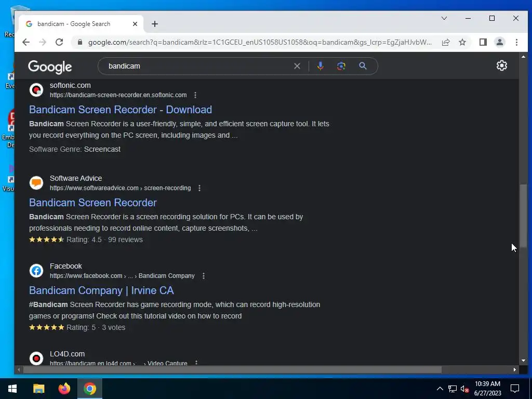
Task: Select the bandicam - Google Search tab
Action: (81, 24)
